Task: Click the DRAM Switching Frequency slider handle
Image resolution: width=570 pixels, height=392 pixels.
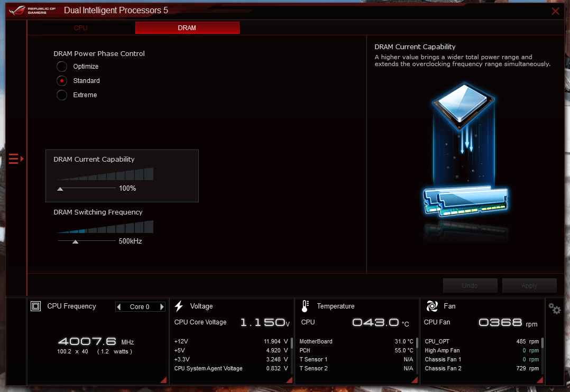Action: [75, 241]
